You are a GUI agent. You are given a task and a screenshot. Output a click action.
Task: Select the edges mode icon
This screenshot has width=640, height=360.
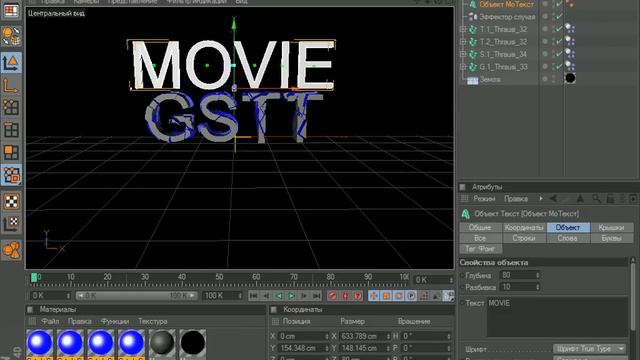point(11,130)
